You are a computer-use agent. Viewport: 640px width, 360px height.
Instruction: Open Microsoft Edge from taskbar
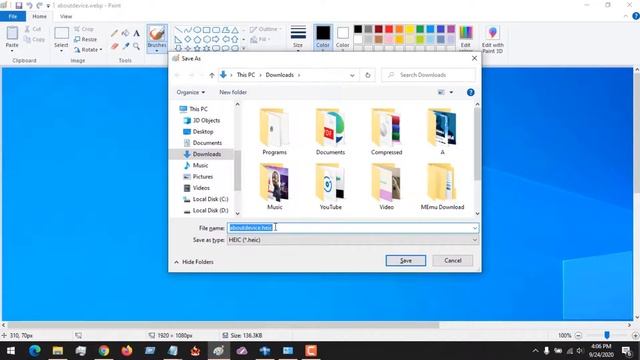pos(35,351)
